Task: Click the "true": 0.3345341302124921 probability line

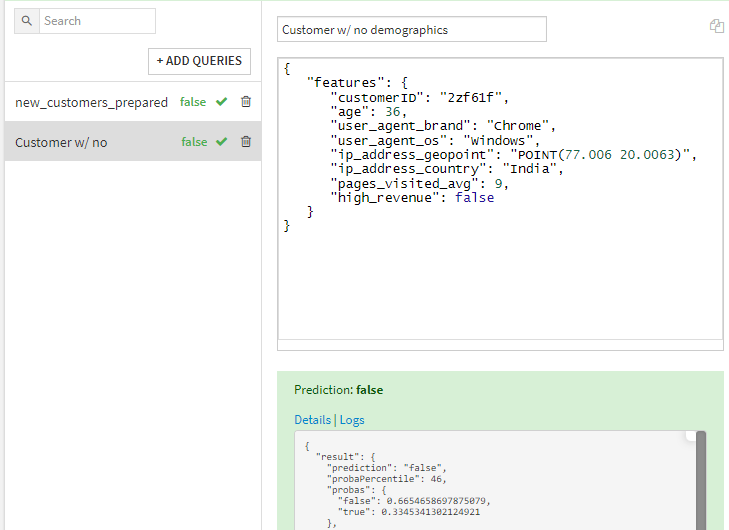Action: click(x=409, y=512)
